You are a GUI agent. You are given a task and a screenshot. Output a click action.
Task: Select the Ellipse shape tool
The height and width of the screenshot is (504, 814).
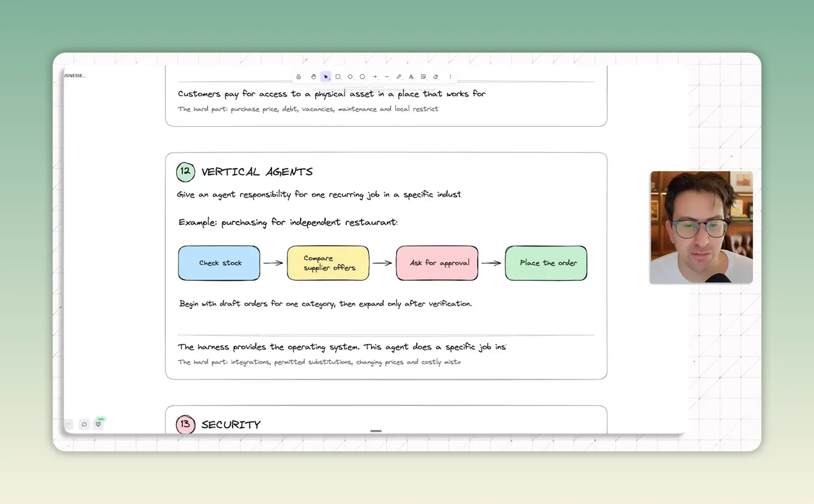362,77
